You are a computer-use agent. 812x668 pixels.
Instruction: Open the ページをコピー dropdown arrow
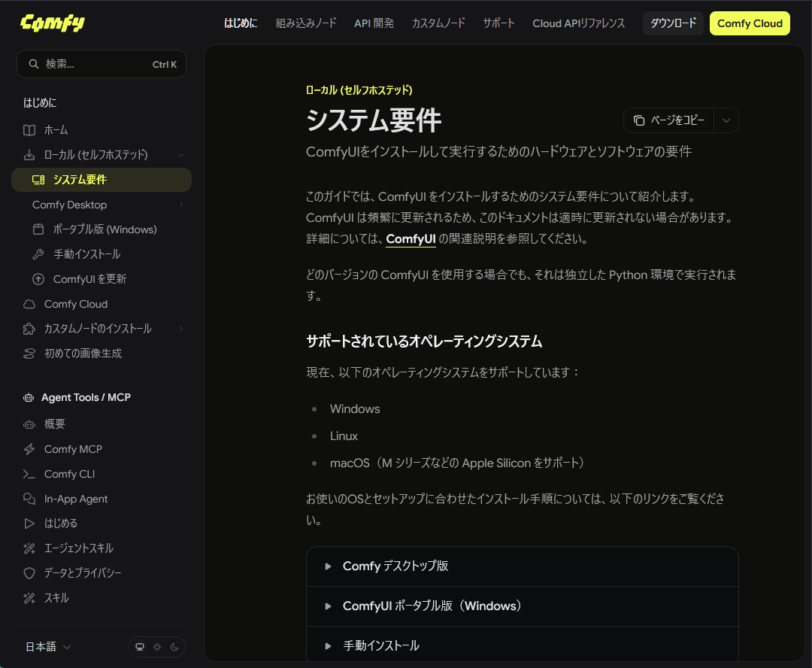(726, 120)
